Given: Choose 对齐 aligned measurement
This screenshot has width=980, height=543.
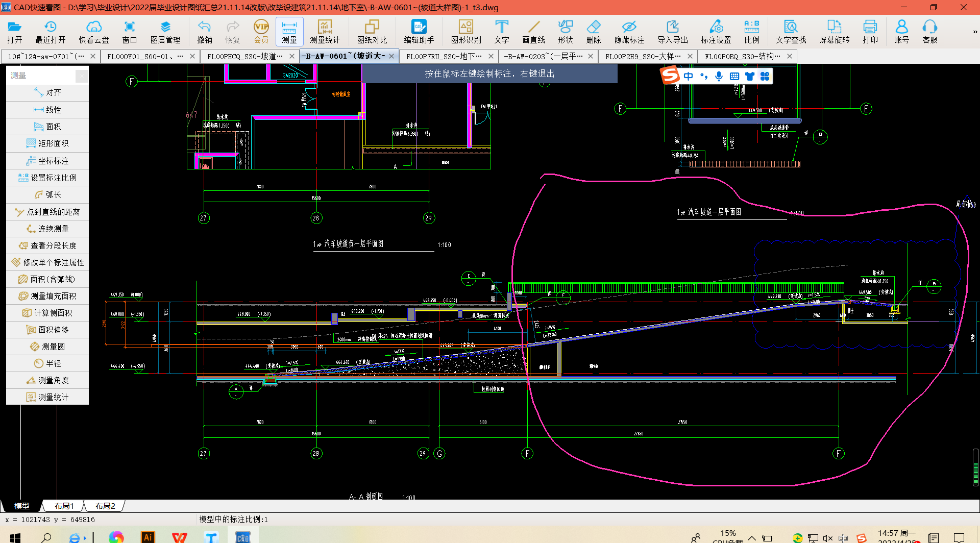Looking at the screenshot, I should (47, 92).
